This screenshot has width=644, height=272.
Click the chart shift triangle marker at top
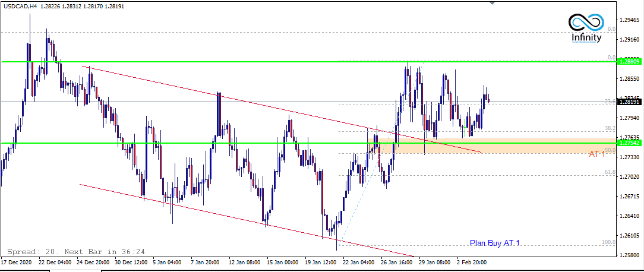pos(493,2)
